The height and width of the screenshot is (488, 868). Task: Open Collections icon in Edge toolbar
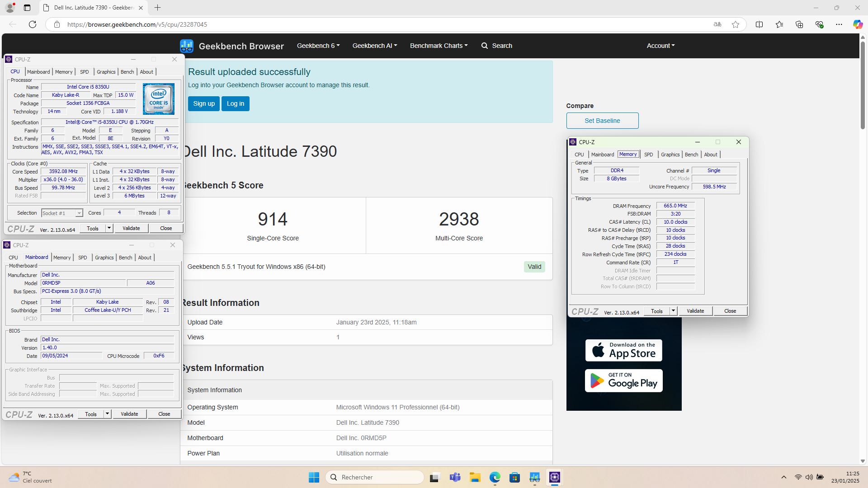click(x=799, y=24)
